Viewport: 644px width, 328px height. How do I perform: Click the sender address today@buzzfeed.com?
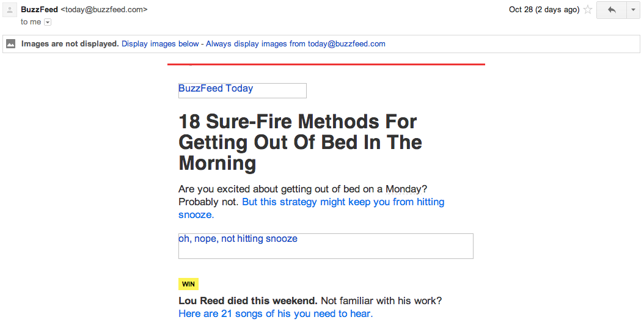[104, 9]
